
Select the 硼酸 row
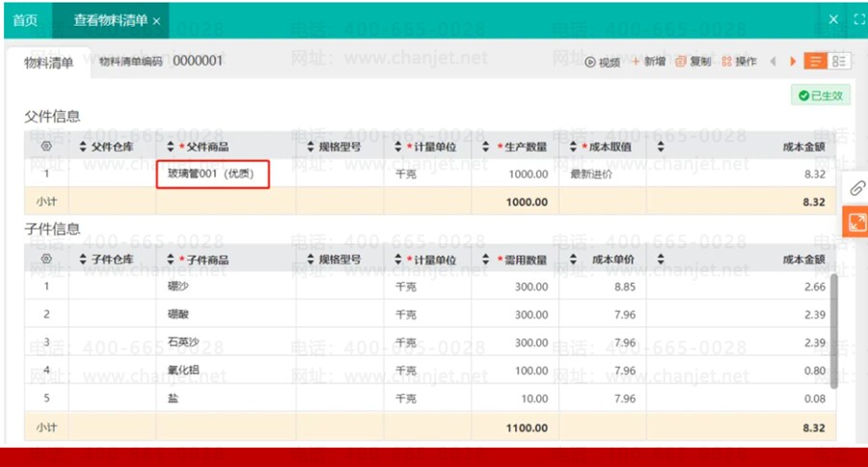click(430, 315)
